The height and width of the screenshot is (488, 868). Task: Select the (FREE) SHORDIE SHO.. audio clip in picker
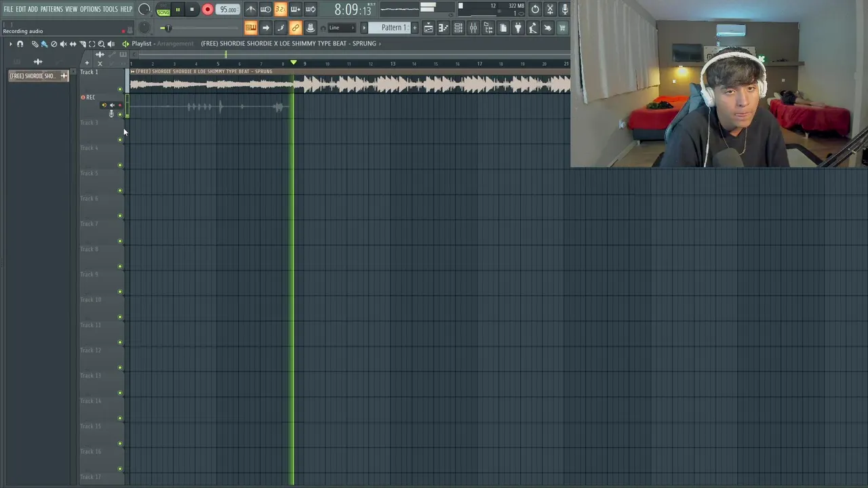pyautogui.click(x=39, y=76)
